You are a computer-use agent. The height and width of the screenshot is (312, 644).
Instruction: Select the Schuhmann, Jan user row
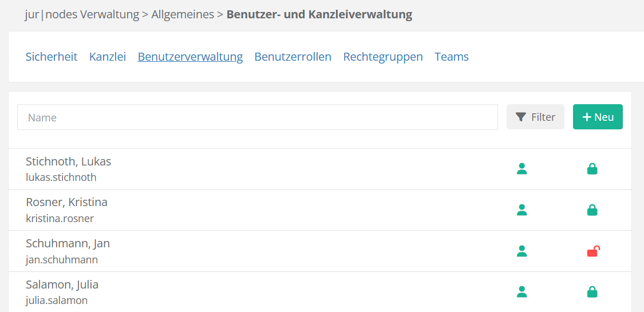(x=68, y=244)
